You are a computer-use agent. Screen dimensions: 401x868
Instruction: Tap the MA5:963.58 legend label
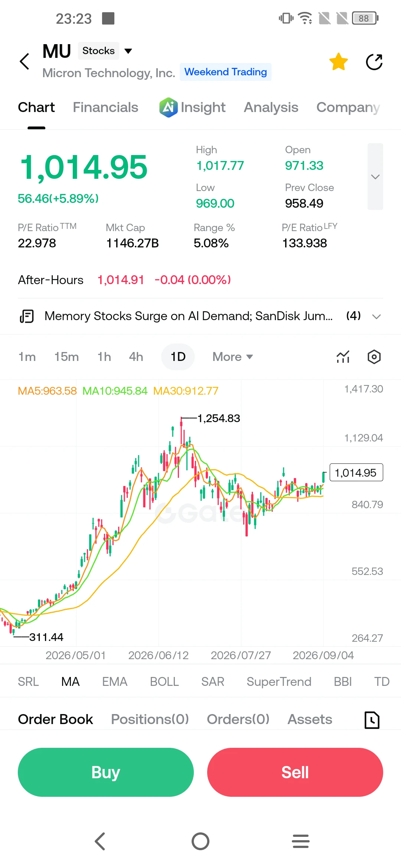coord(47,391)
